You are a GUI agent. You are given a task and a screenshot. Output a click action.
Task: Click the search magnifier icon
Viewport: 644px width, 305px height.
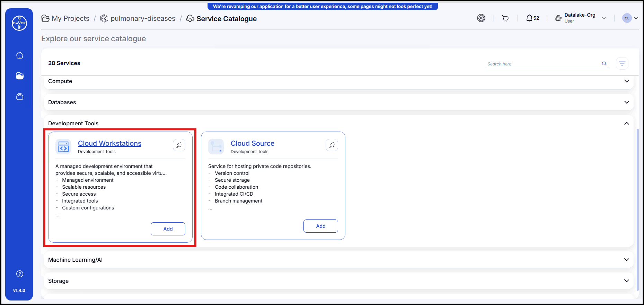604,64
